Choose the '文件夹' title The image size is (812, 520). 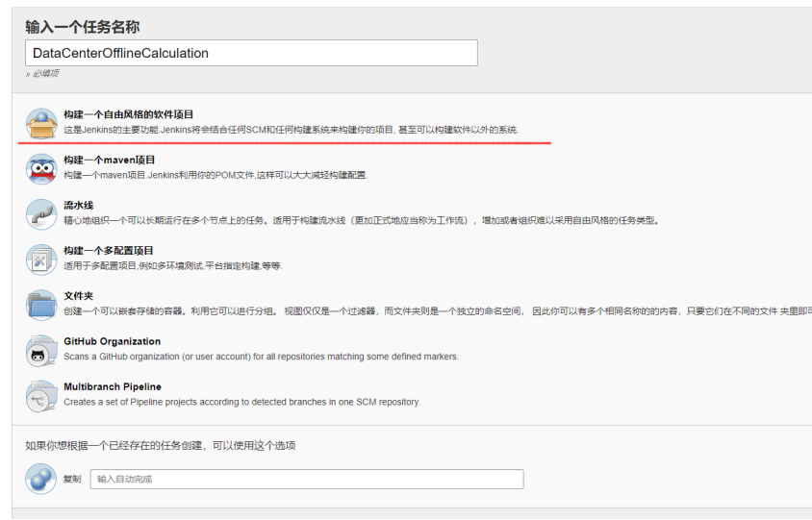(x=79, y=296)
